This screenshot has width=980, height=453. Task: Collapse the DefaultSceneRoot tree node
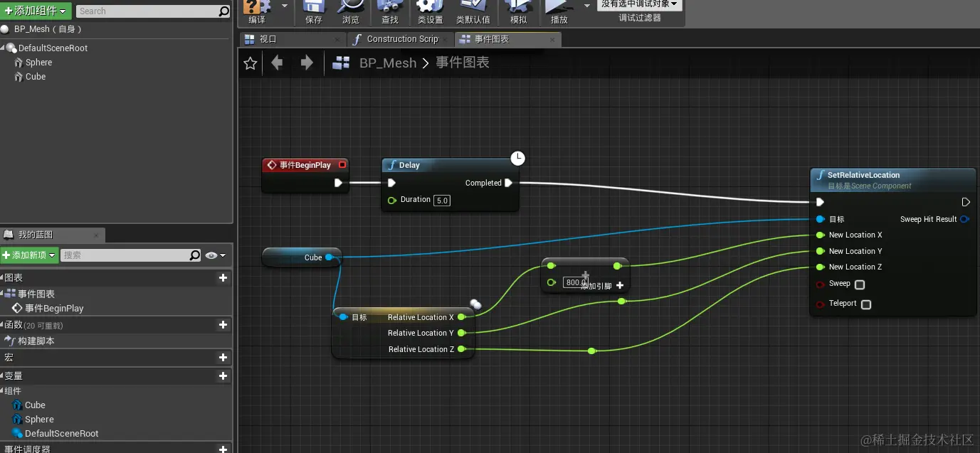(x=4, y=48)
